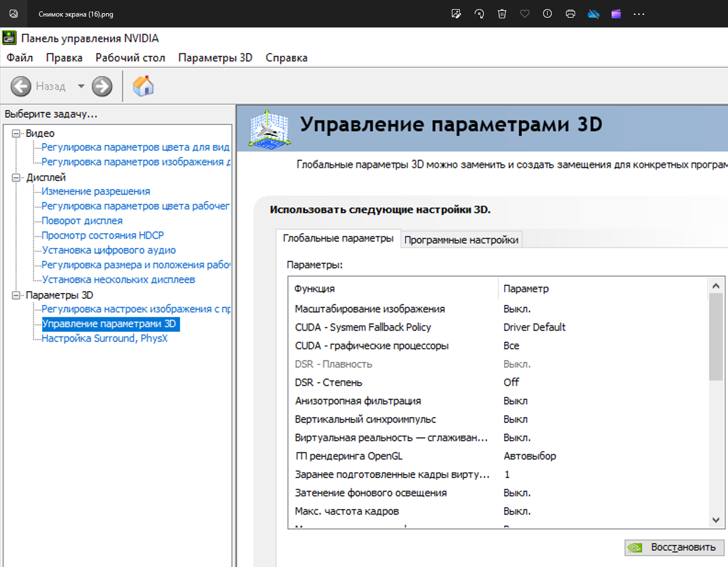Open the Файл menu

coord(20,58)
